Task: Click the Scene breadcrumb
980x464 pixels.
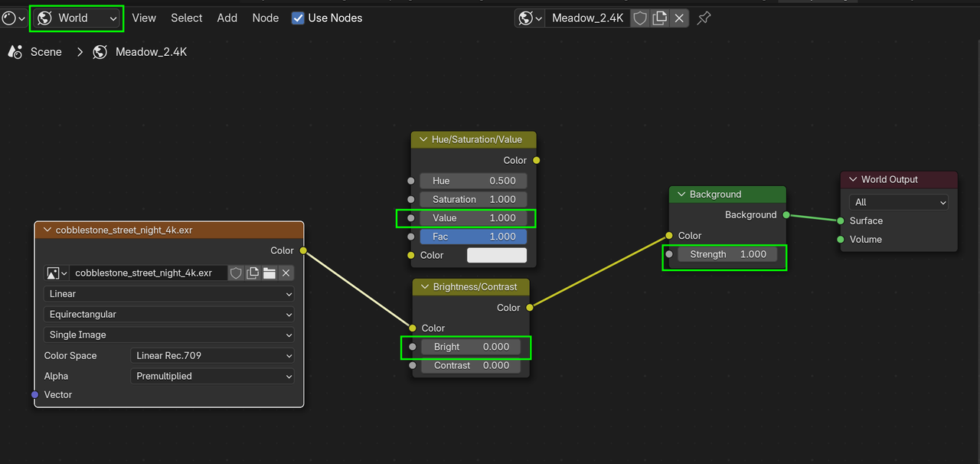Action: (46, 52)
